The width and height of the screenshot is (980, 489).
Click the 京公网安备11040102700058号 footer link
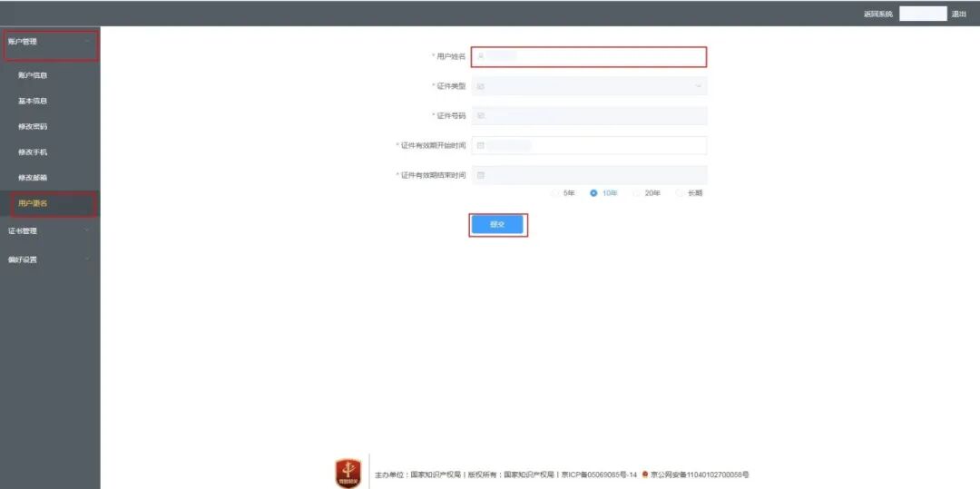point(700,475)
